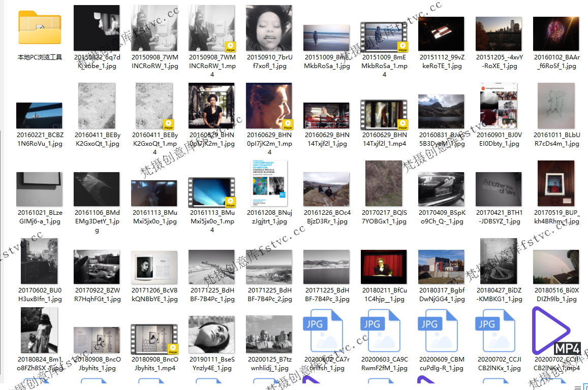Open video 20160411_BEByK2GxoQt_1.mp4

click(x=154, y=106)
